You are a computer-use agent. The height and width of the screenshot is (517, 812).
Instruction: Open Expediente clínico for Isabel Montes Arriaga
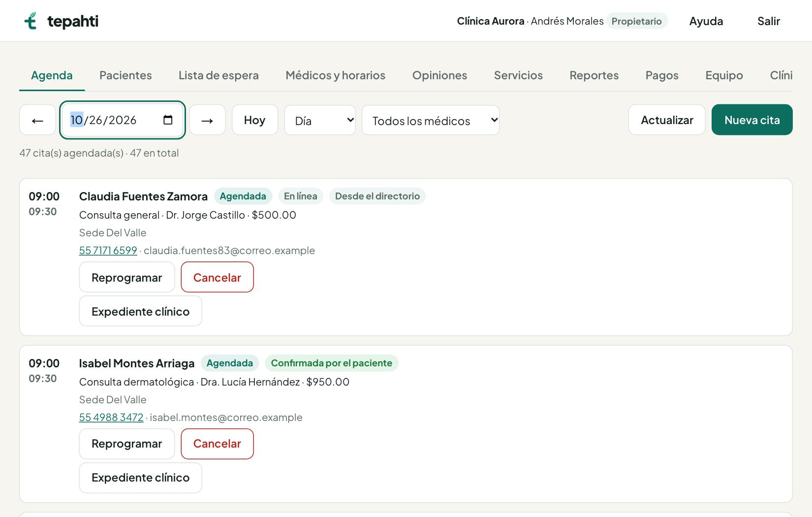140,478
